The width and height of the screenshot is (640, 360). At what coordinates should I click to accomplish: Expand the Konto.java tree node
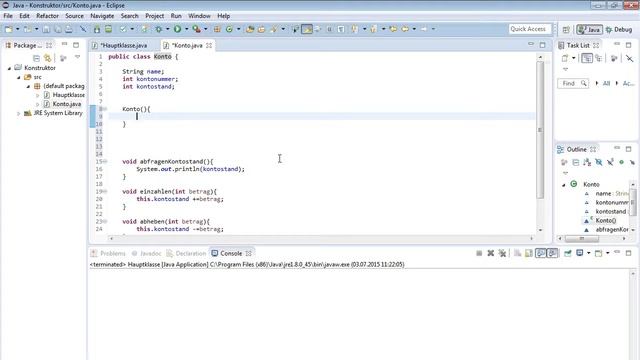(38, 104)
